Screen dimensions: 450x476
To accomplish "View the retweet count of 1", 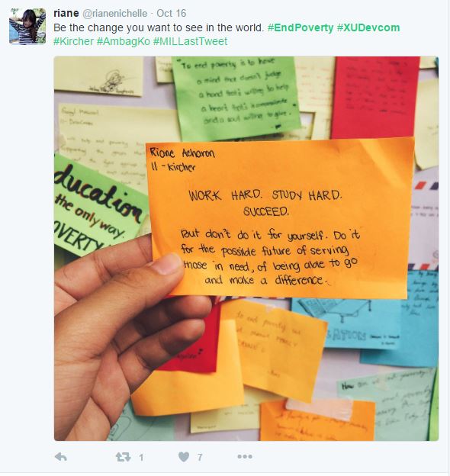I will (141, 457).
